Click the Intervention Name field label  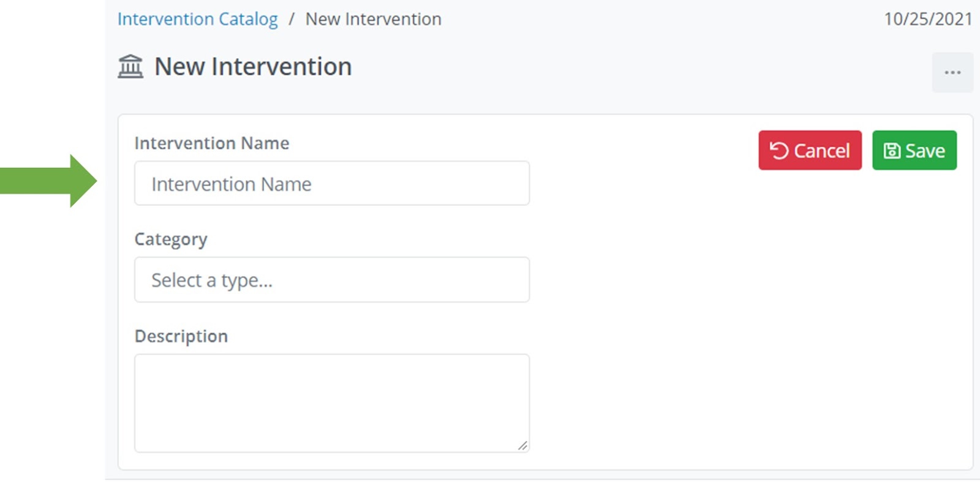(211, 143)
